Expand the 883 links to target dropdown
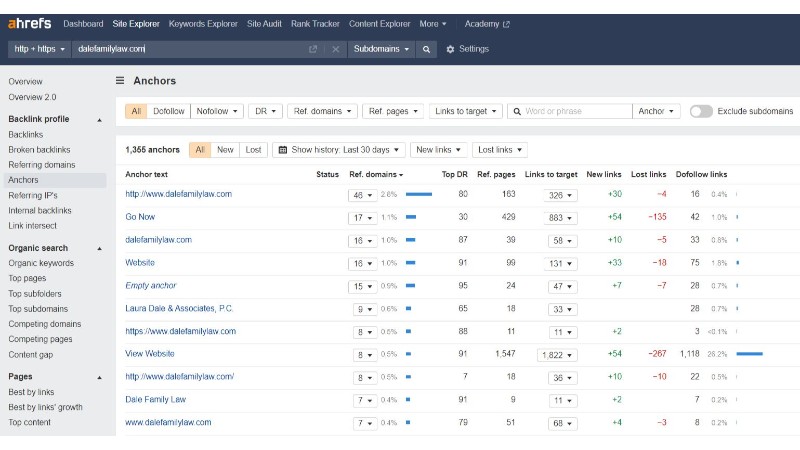This screenshot has height=450, width=800. (x=560, y=218)
